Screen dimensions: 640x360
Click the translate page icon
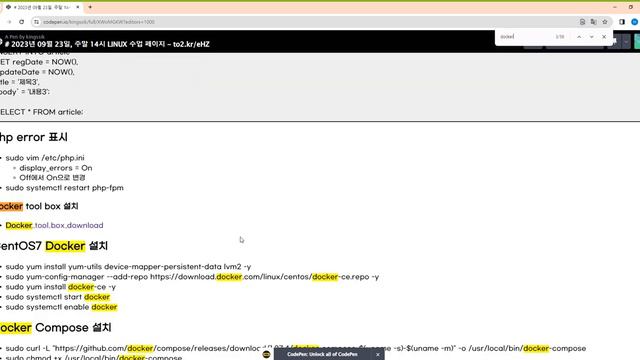pos(593,22)
